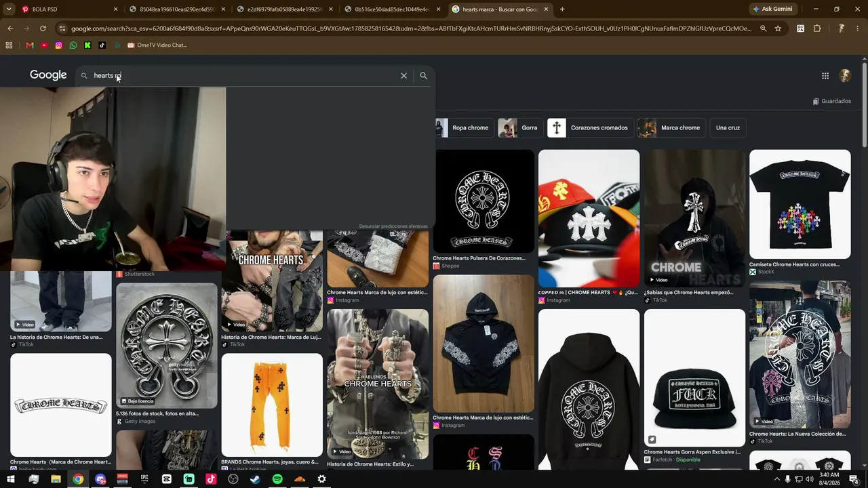Open a new browser tab
Viewport: 868px width, 488px height.
click(x=562, y=9)
